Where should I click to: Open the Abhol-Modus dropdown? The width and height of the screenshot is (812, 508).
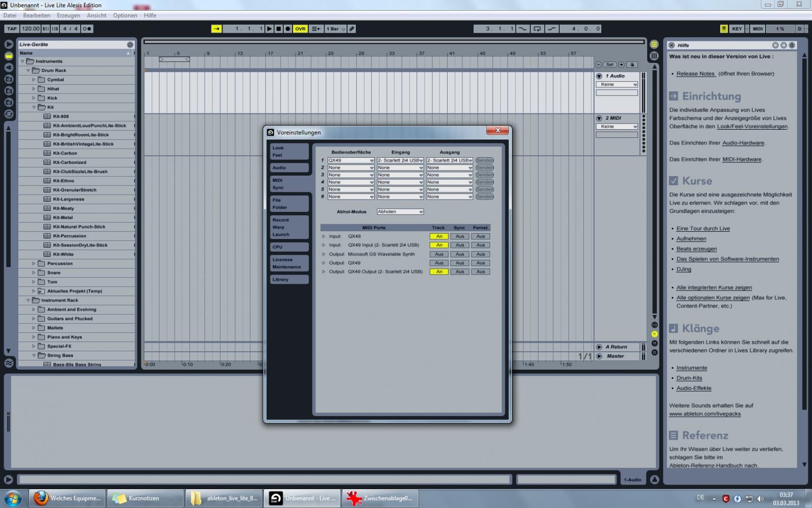click(x=400, y=212)
